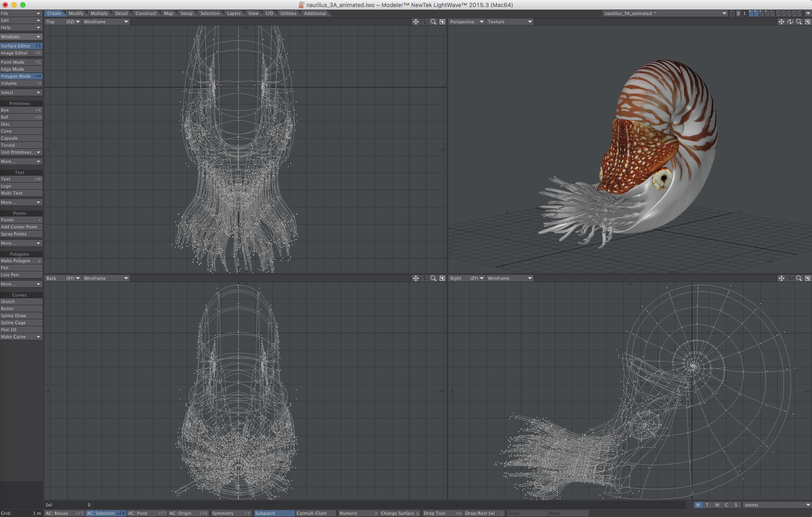Maximize the Back viewport with expand icon
Viewport: 812px width, 517px height.
pos(442,278)
